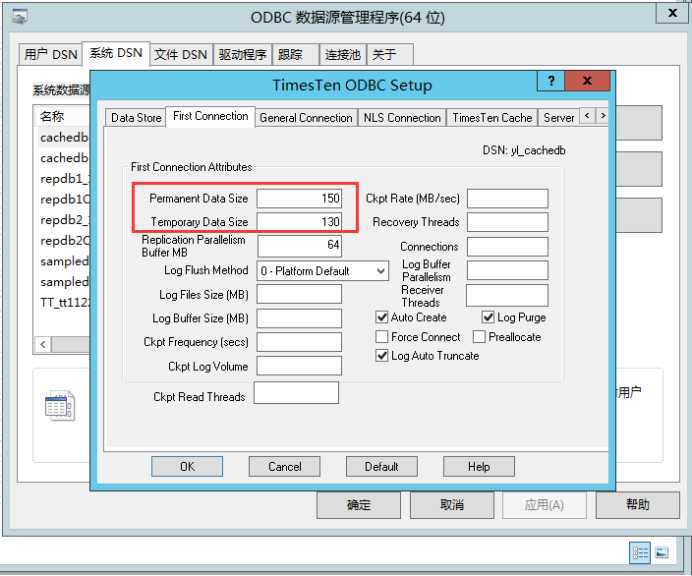692x576 pixels.
Task: Click the Ckpt Frequency (secs) field
Action: tap(299, 342)
